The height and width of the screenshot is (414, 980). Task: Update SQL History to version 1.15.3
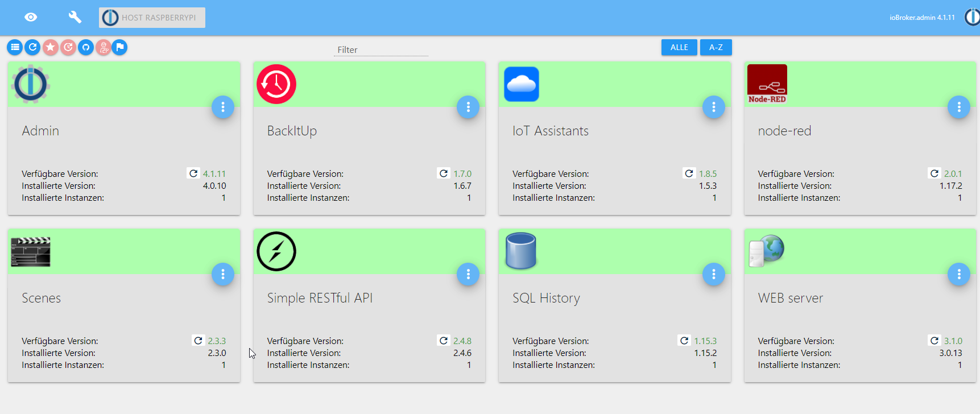coord(684,341)
